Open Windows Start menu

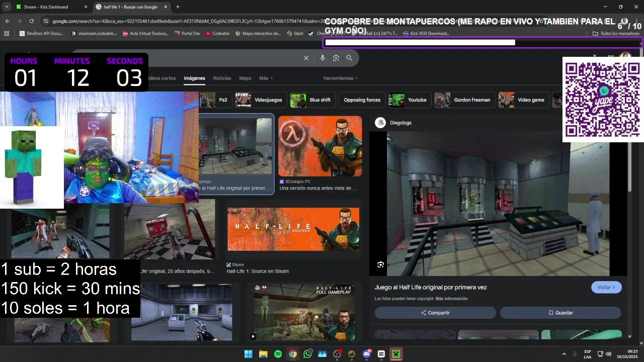248,354
